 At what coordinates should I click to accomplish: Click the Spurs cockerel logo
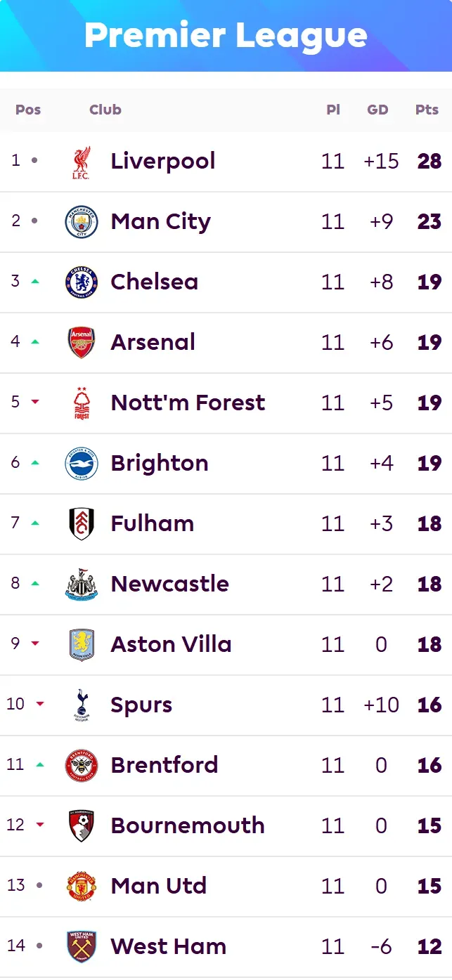point(82,705)
